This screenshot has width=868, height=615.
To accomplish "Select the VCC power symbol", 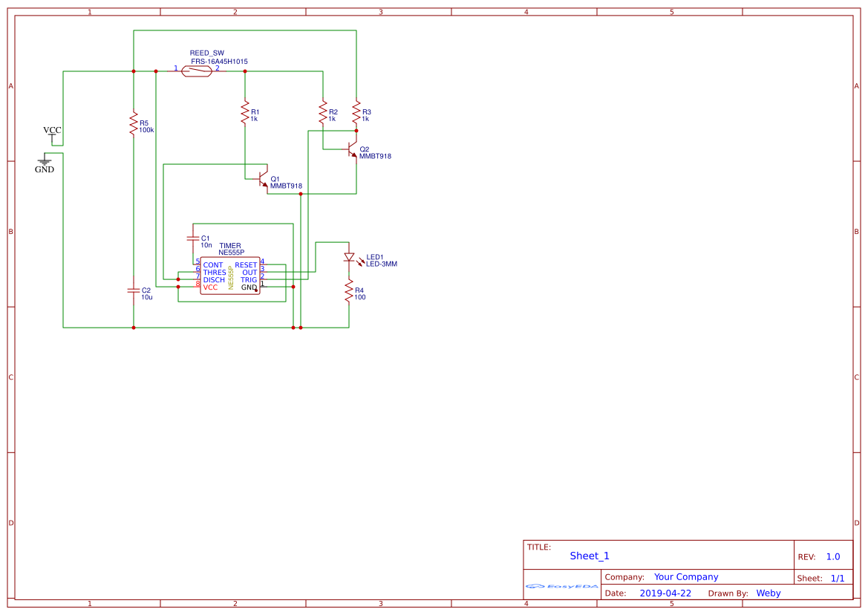I will (51, 136).
